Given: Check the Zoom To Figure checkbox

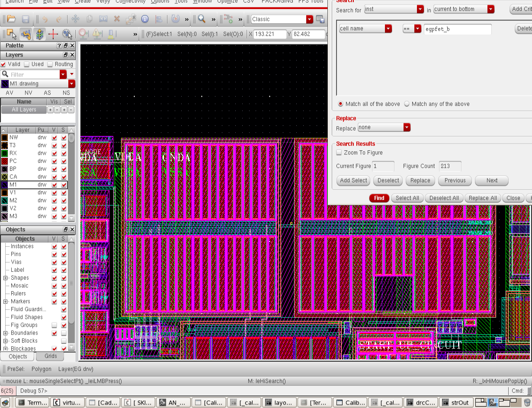Looking at the screenshot, I should 340,153.
